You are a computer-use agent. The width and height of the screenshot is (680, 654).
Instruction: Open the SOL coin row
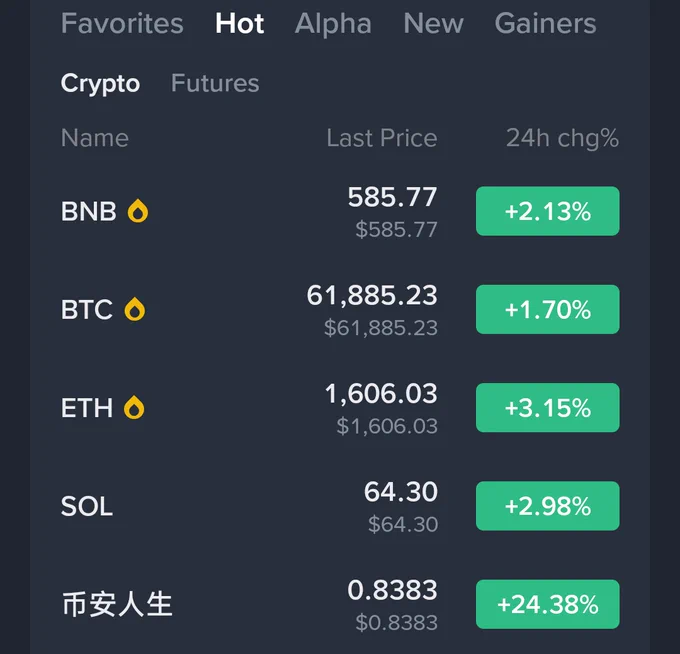tap(340, 506)
